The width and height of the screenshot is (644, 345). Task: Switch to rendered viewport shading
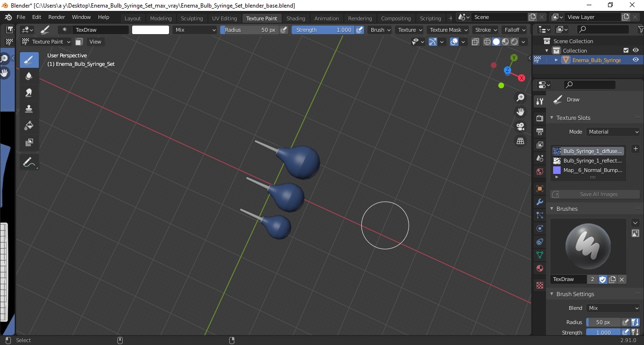(x=514, y=42)
